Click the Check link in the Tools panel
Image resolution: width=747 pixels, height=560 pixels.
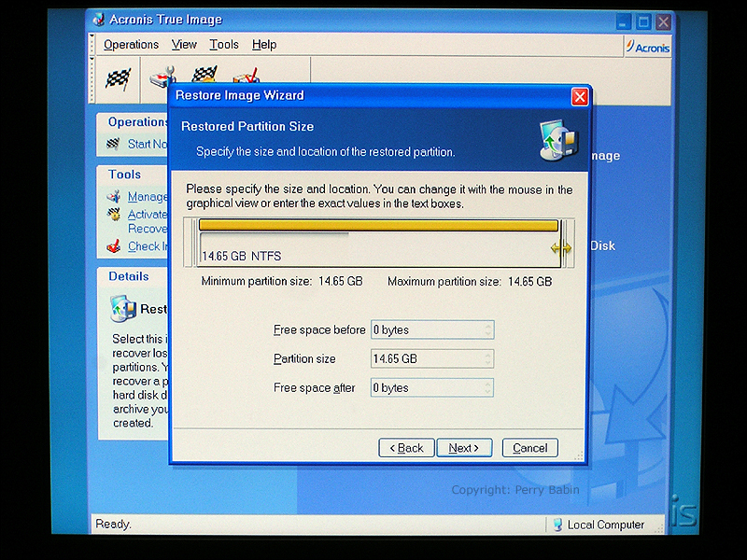(x=148, y=246)
